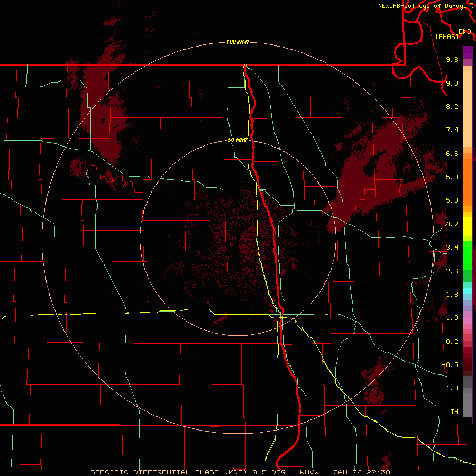Click the 4.2 value on the scale
The width and height of the screenshot is (476, 476).
click(x=452, y=224)
